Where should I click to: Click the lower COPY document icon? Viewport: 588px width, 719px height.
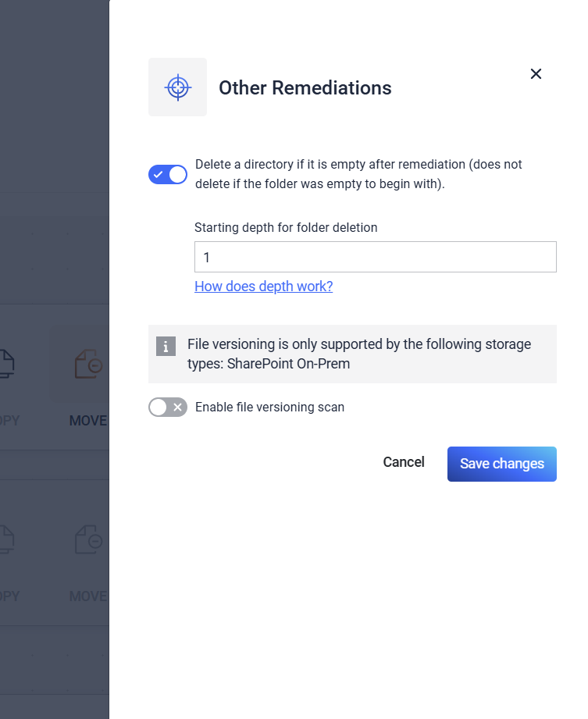[6, 539]
